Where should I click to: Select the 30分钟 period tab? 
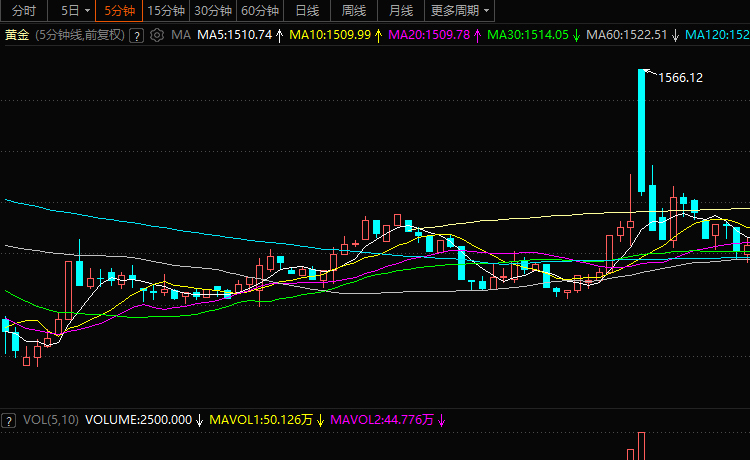pyautogui.click(x=212, y=11)
